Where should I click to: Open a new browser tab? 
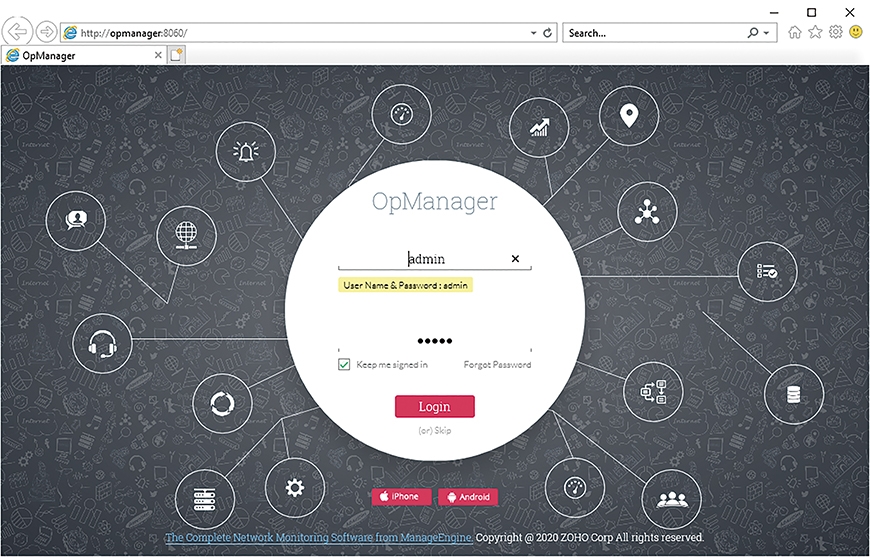coord(176,55)
